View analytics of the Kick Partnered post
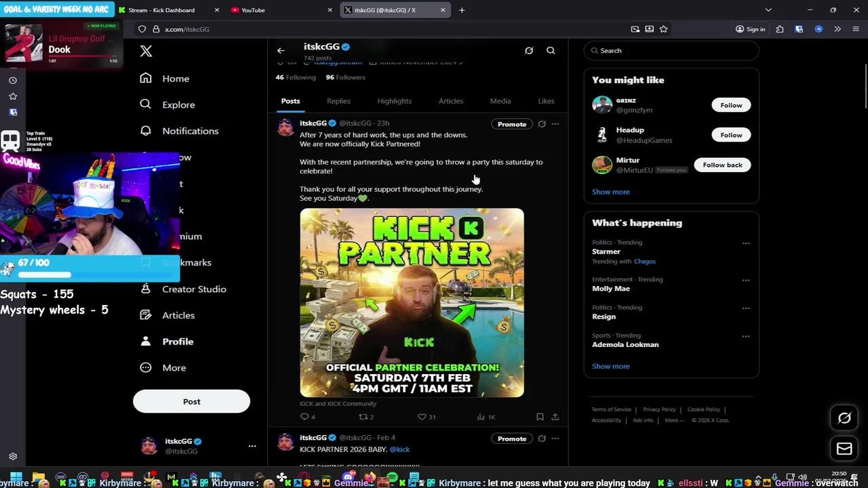 [x=486, y=417]
